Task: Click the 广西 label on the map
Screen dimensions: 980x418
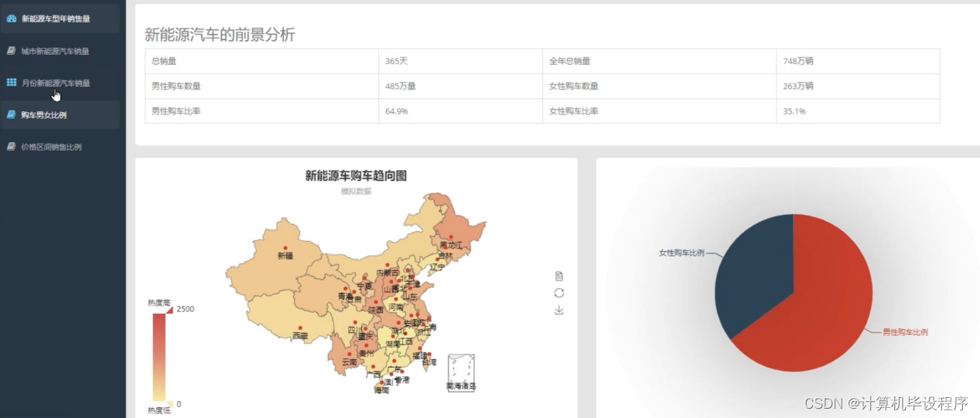Action: [374, 373]
